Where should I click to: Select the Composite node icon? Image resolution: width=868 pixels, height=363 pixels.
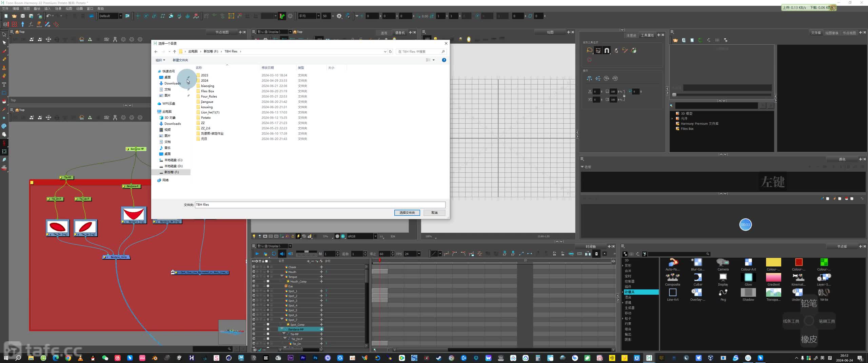[x=672, y=277]
